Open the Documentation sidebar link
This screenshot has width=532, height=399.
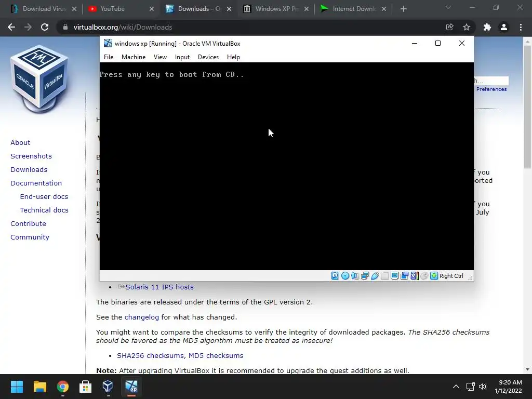tap(36, 183)
